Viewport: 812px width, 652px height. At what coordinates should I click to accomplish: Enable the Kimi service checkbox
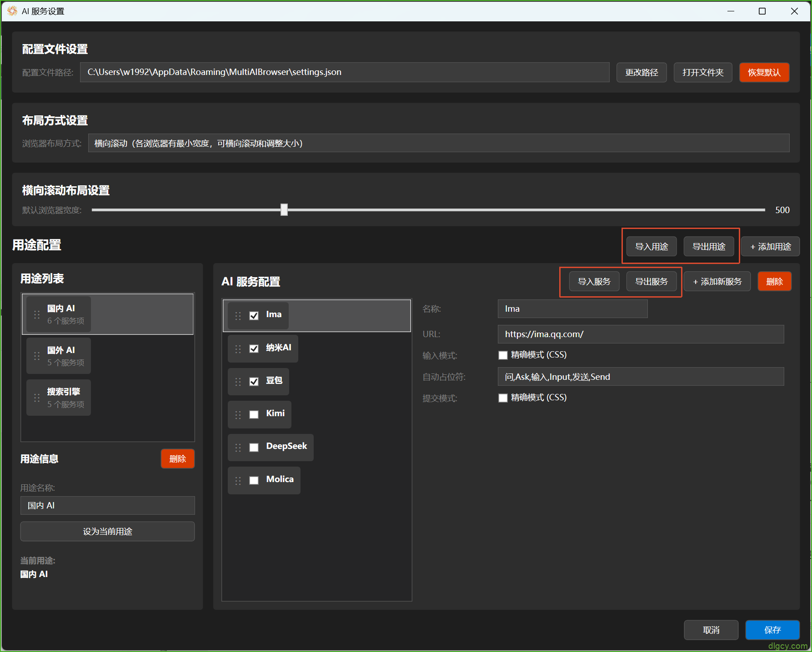[254, 414]
